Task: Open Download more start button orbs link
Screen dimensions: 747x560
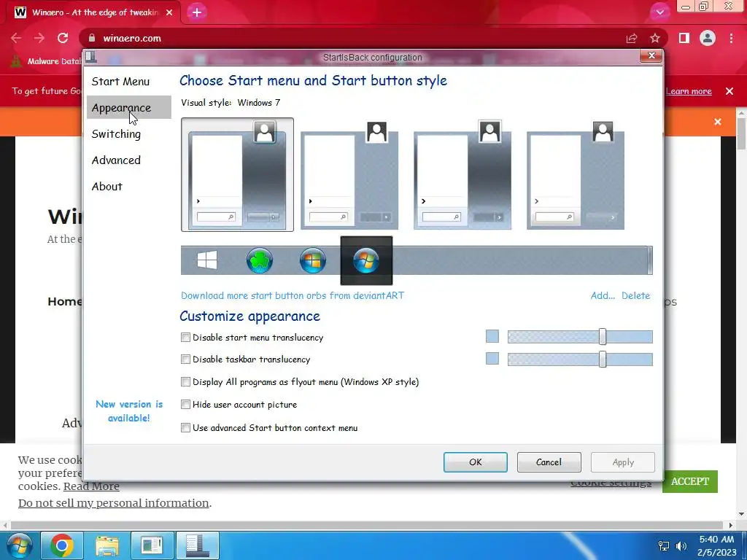Action: pos(293,295)
